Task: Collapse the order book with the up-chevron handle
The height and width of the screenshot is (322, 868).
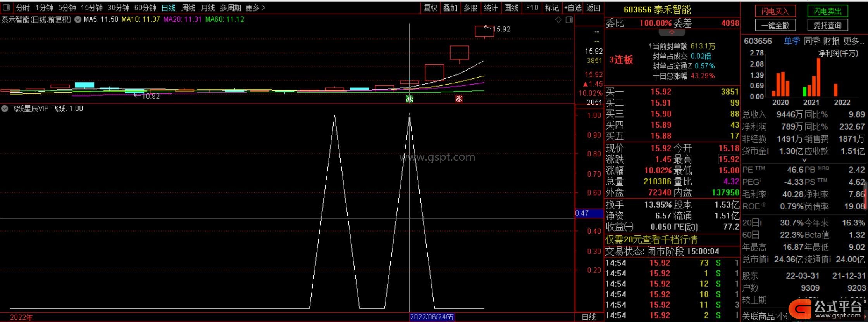Action: 672,32
